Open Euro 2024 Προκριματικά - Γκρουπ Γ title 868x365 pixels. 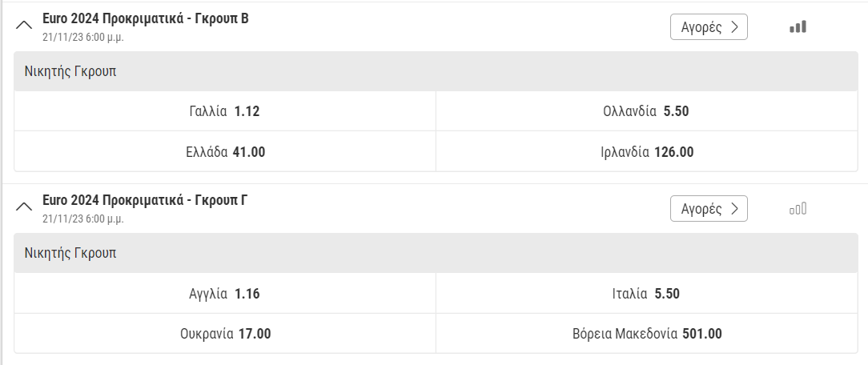(x=145, y=200)
